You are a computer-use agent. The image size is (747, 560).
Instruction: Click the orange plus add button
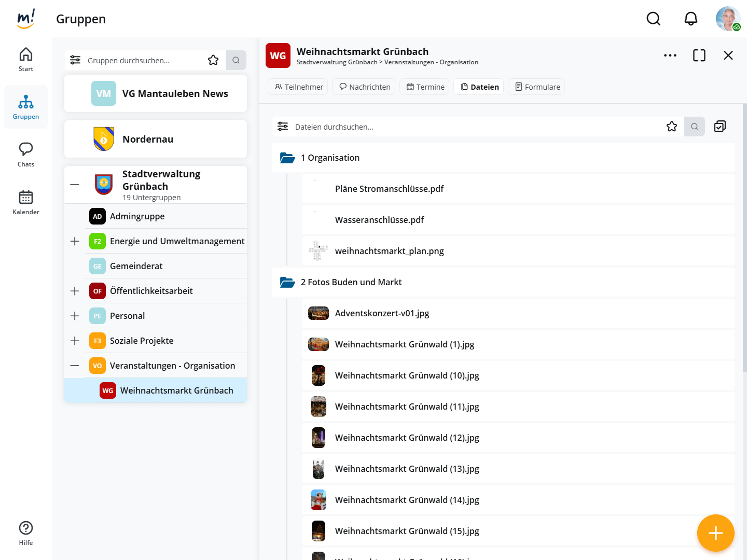click(x=715, y=533)
